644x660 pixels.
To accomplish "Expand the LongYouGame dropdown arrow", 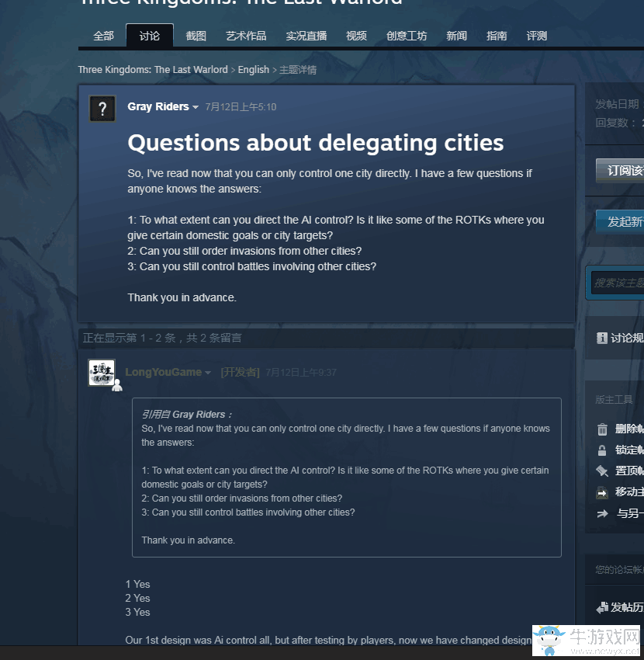I will click(x=208, y=373).
